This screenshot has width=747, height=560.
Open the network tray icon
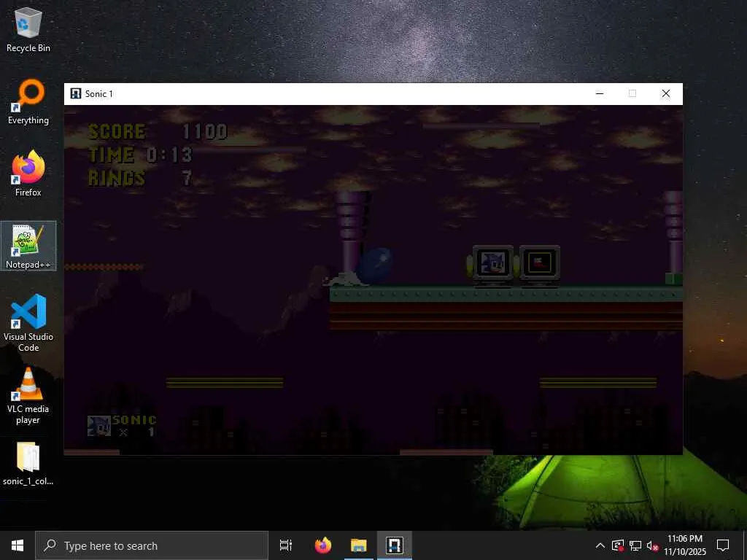coord(635,545)
